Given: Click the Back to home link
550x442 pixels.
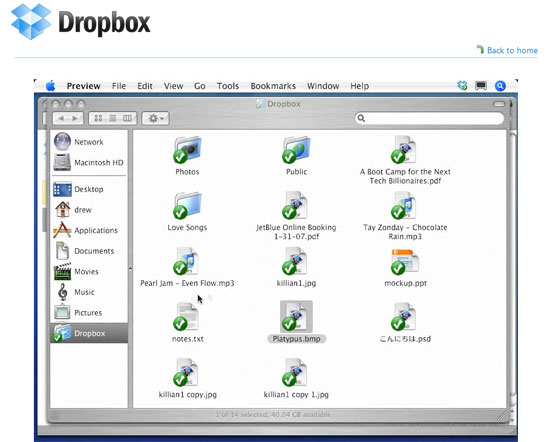Looking at the screenshot, I should click(x=512, y=51).
